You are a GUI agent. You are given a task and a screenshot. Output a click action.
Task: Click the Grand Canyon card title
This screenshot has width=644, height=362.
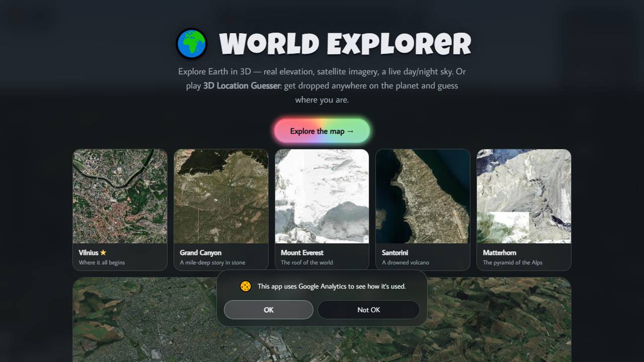[201, 253]
